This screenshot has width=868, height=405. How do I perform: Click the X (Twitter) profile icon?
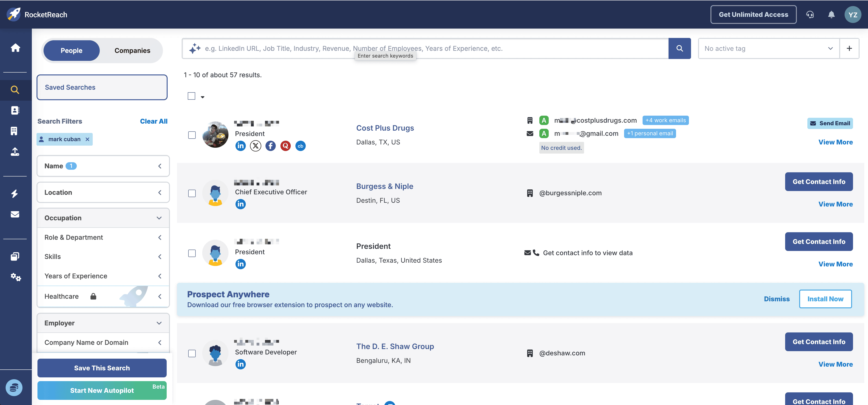pos(255,146)
